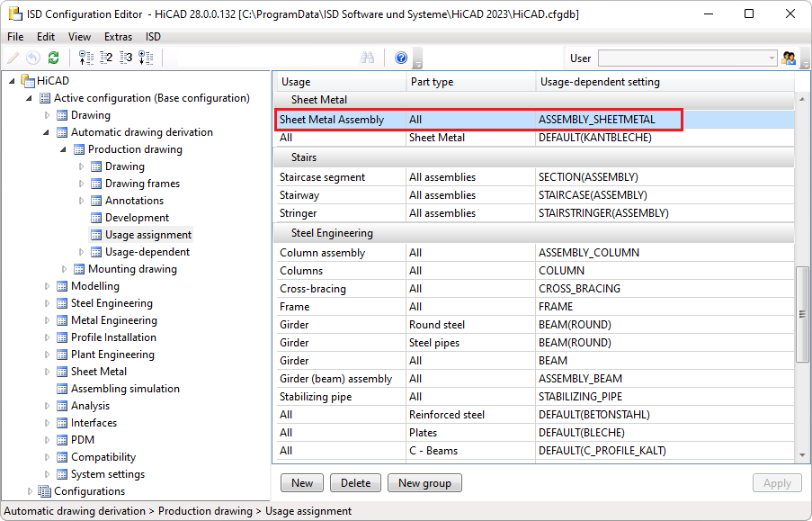Expand the Mounting drawing node
812x521 pixels.
coord(64,269)
